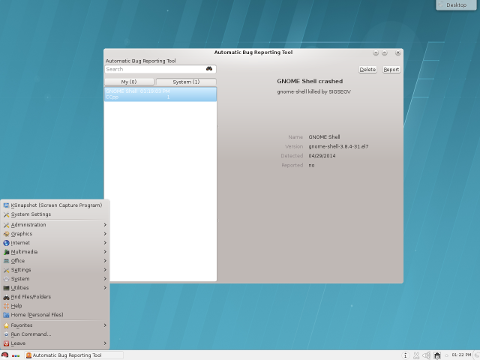Click the Office icon in menu

pos(6,261)
